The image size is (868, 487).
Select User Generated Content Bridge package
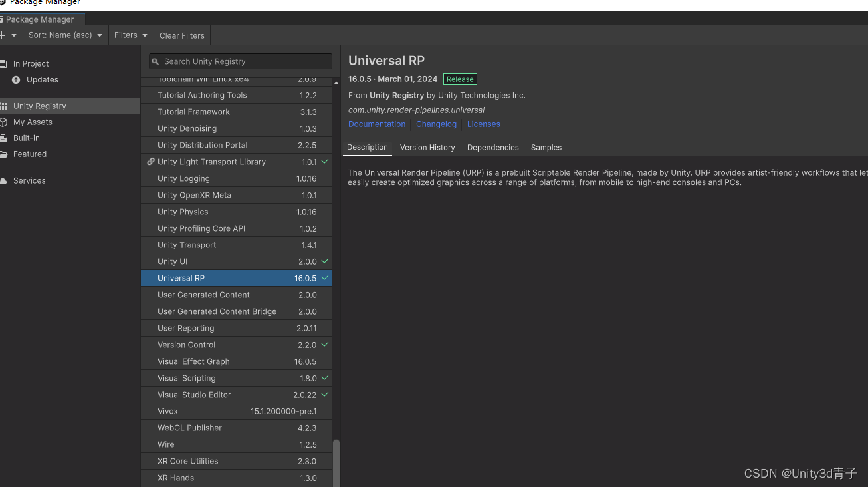236,311
